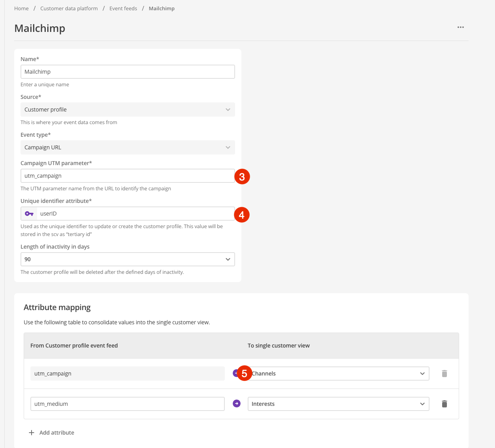This screenshot has height=448, width=495.
Task: Click the plus icon beside Add attribute
Action: pos(32,432)
